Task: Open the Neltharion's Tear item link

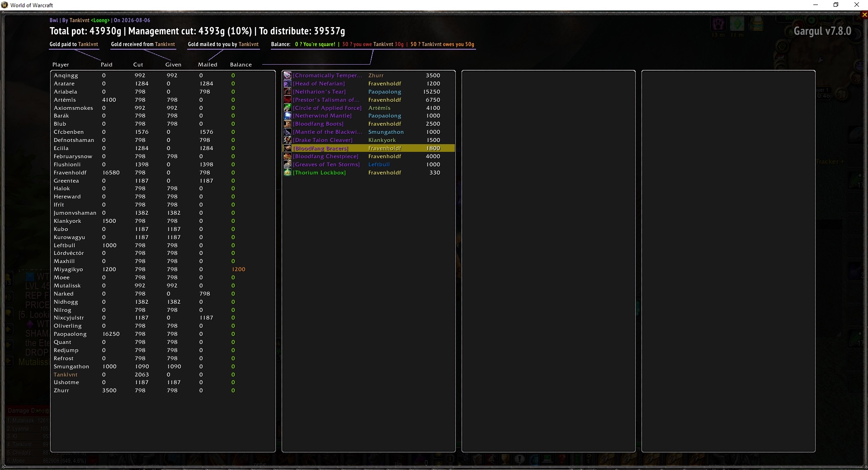Action: tap(319, 92)
